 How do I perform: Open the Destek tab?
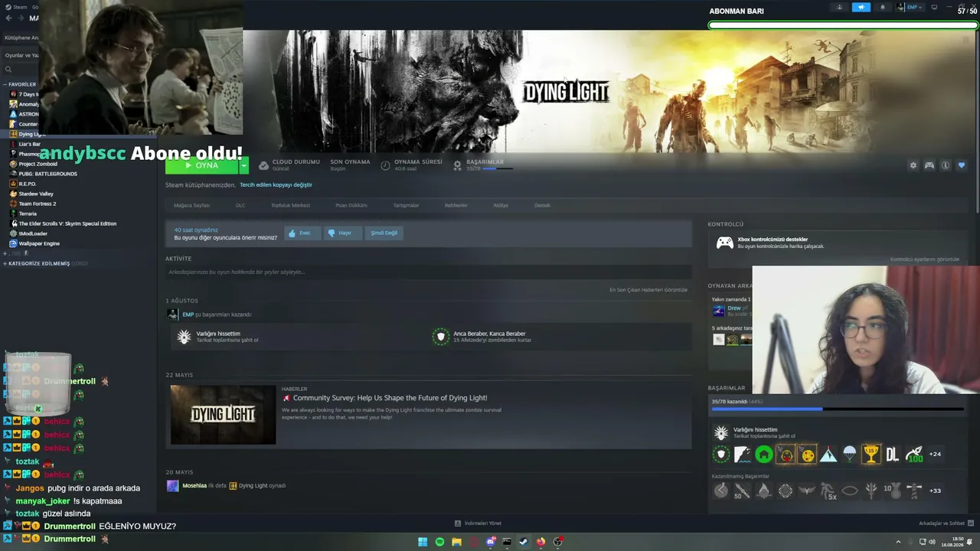click(542, 205)
